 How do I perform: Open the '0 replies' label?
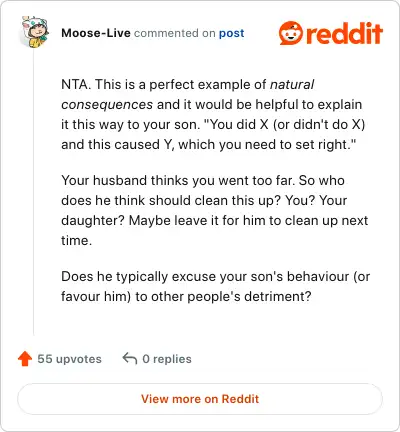click(x=167, y=359)
